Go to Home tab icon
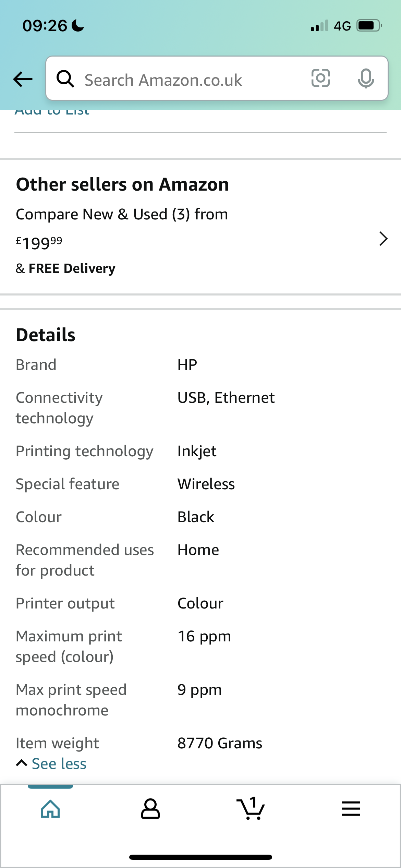This screenshot has width=401, height=868. (x=50, y=809)
